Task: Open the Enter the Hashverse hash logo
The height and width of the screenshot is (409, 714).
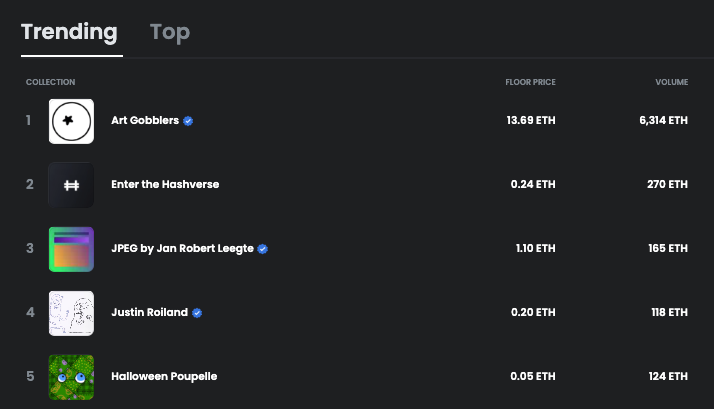Action: pos(71,185)
